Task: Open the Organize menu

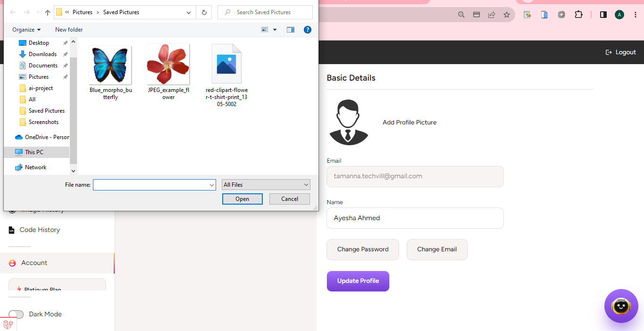Action: (26, 30)
